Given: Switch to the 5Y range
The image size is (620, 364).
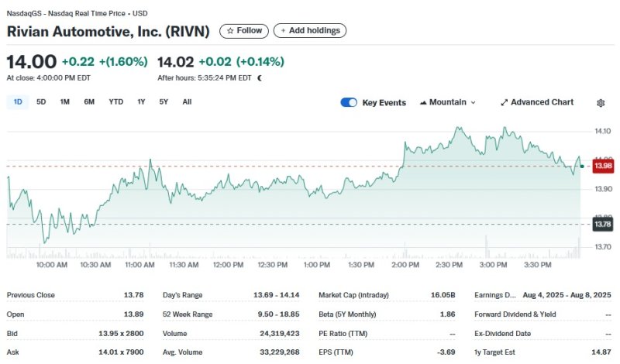Looking at the screenshot, I should [x=164, y=102].
